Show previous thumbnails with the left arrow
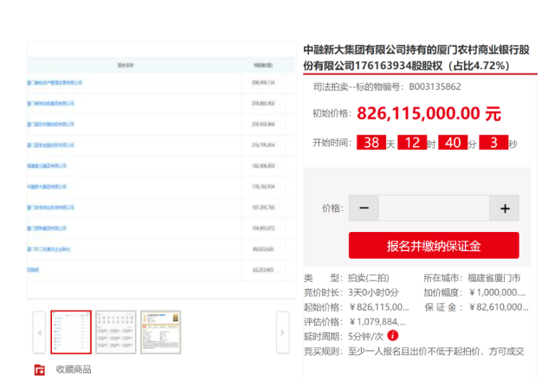 pos(39,332)
